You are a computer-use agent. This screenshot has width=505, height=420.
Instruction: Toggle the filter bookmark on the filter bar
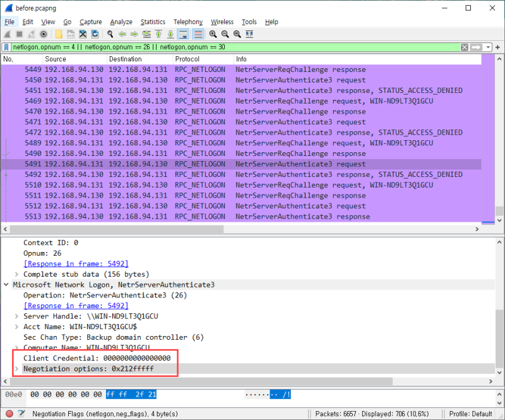pyautogui.click(x=6, y=47)
